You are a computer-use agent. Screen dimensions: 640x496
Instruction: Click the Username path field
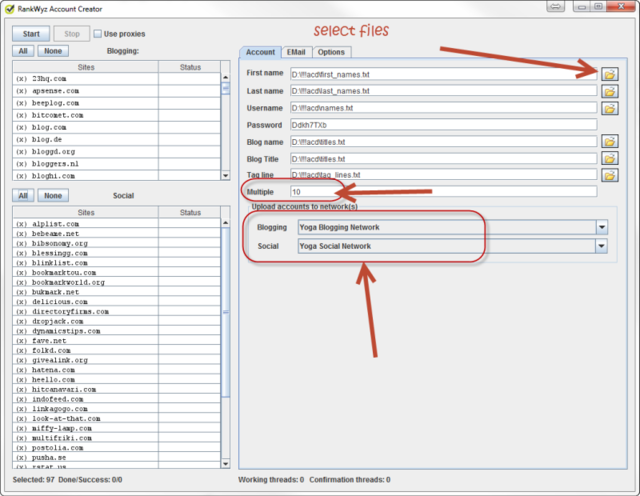(443, 108)
